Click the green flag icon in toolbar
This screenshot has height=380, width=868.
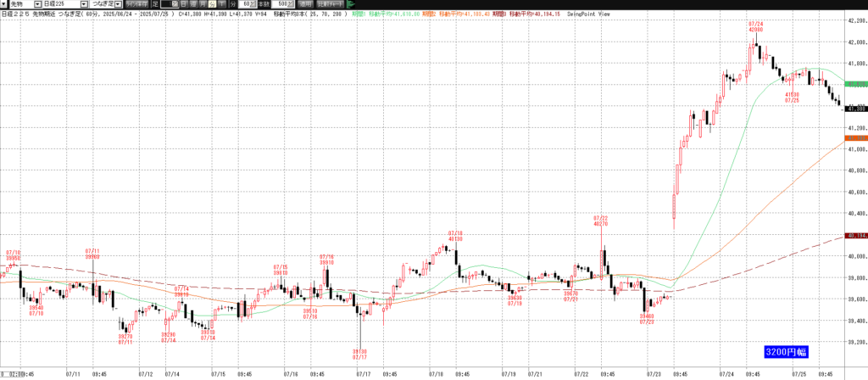[x=351, y=4]
